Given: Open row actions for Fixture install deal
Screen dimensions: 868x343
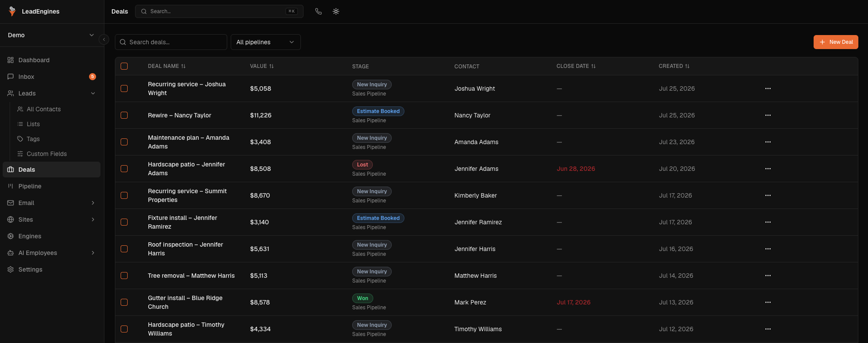Looking at the screenshot, I should tap(768, 222).
